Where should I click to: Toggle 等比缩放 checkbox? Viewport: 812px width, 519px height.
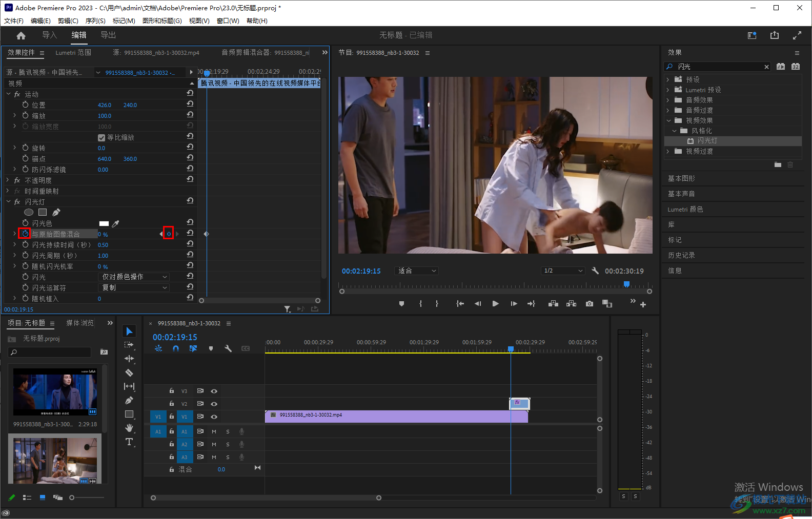[101, 137]
